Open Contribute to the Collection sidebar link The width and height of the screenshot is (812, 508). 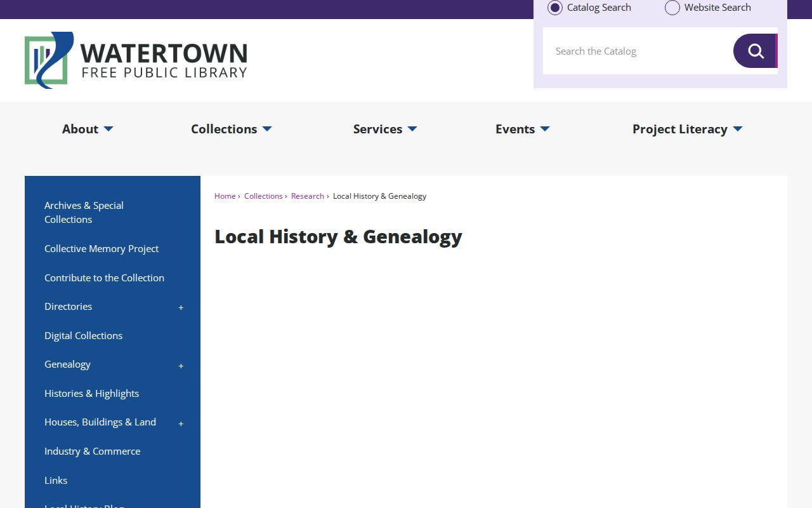click(x=104, y=277)
